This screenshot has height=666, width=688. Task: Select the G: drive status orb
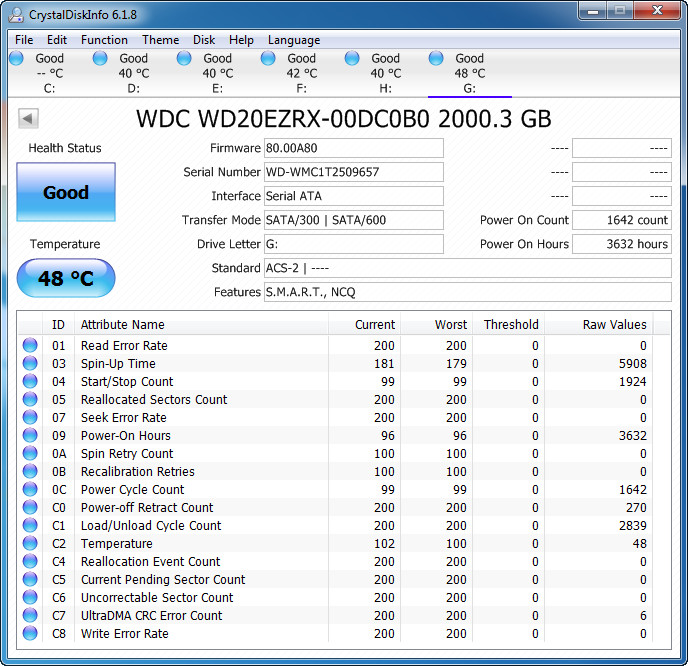(436, 58)
